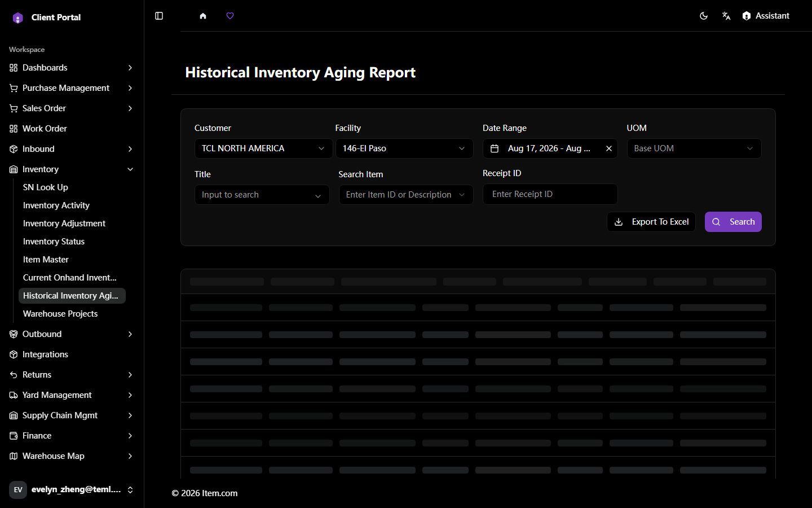This screenshot has width=812, height=508.
Task: Open the Facility dropdown
Action: [x=404, y=148]
